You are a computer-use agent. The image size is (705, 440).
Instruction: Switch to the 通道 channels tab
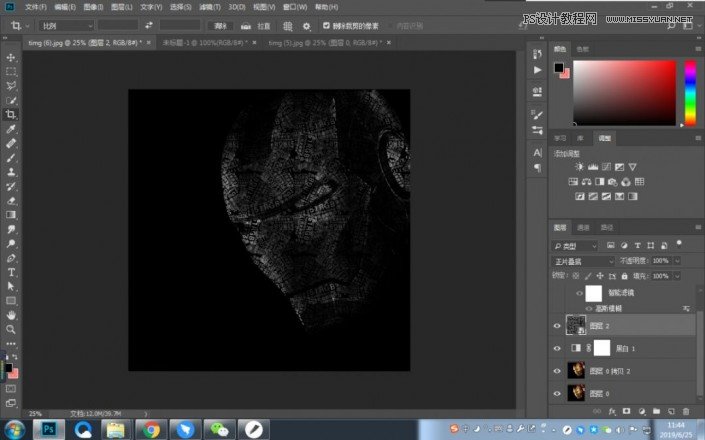(x=583, y=227)
